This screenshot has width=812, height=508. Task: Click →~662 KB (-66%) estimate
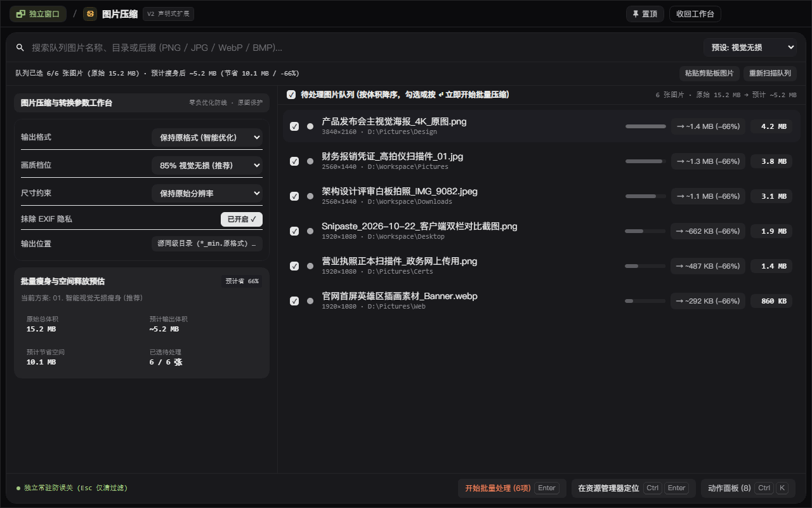(x=708, y=231)
